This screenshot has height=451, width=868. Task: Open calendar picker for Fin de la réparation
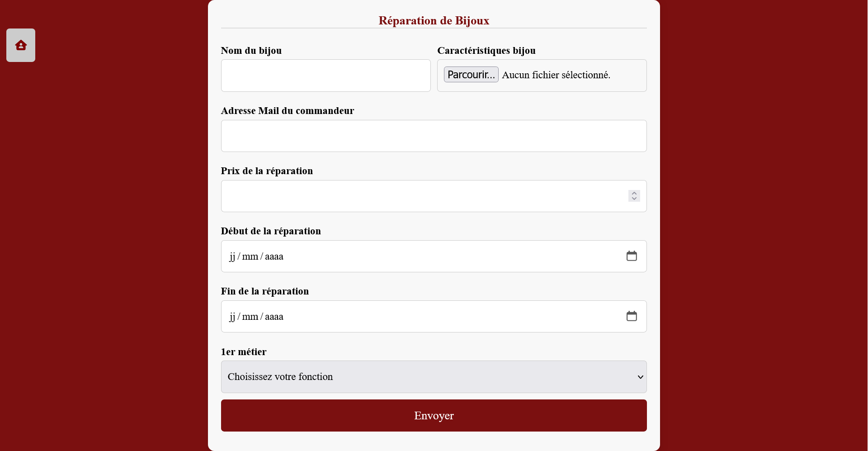click(x=632, y=316)
